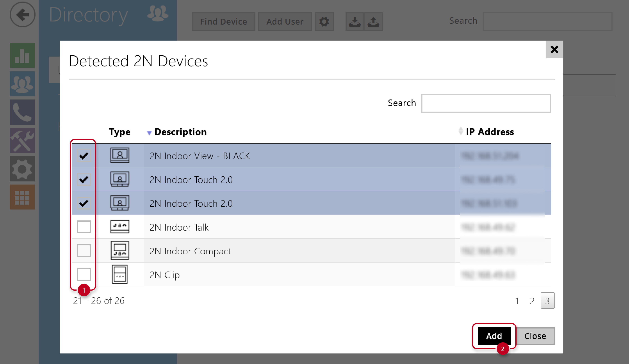Click the Directory header users icon

tap(158, 13)
